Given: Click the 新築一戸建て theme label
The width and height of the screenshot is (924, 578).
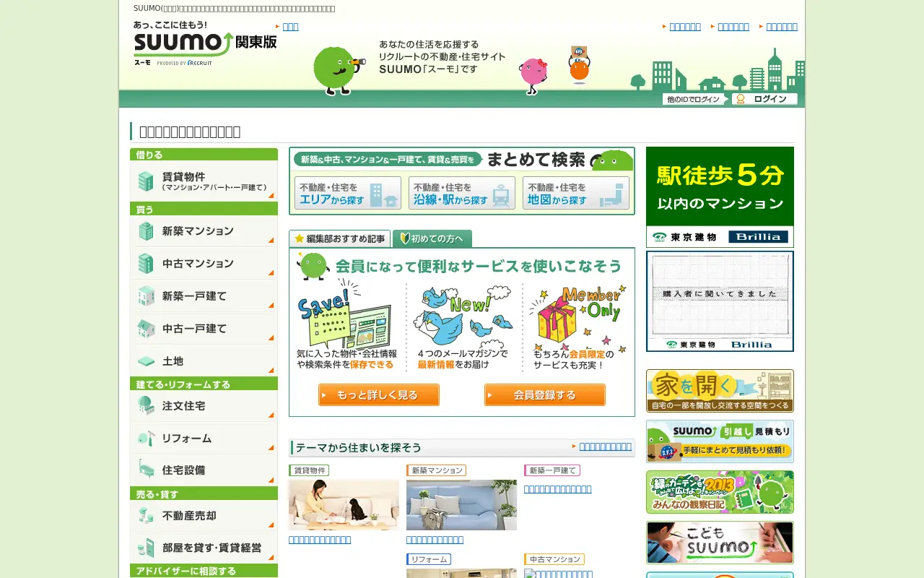Looking at the screenshot, I should coord(552,470).
